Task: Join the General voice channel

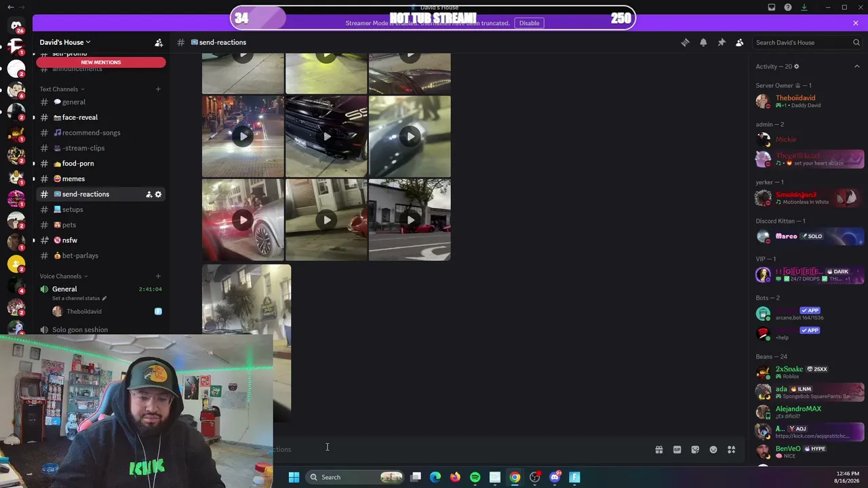Action: 101,289
